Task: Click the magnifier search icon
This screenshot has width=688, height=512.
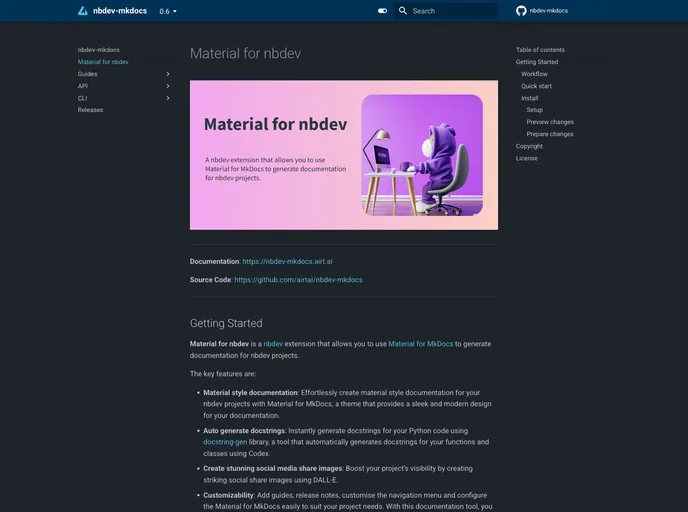Action: pos(402,11)
